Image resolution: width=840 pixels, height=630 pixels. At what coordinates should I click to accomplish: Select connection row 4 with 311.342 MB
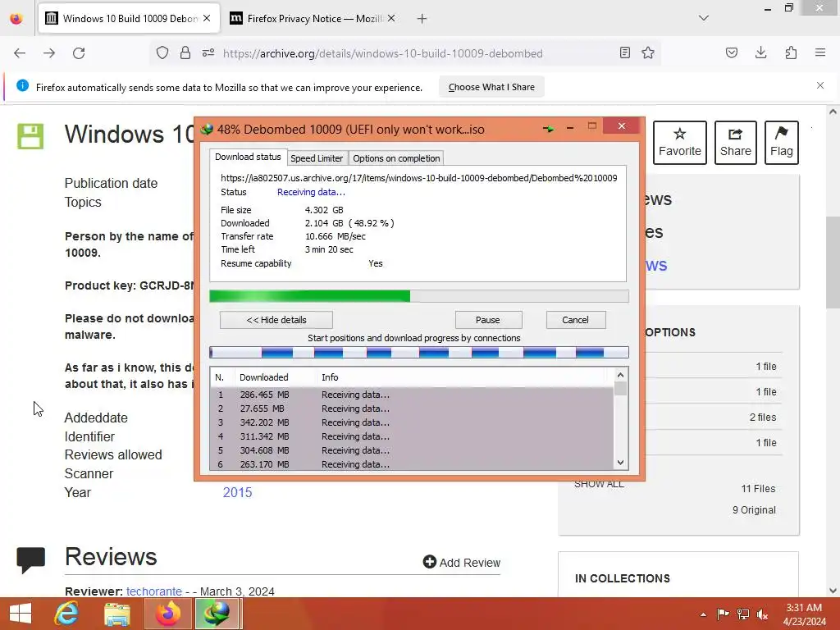(x=412, y=436)
